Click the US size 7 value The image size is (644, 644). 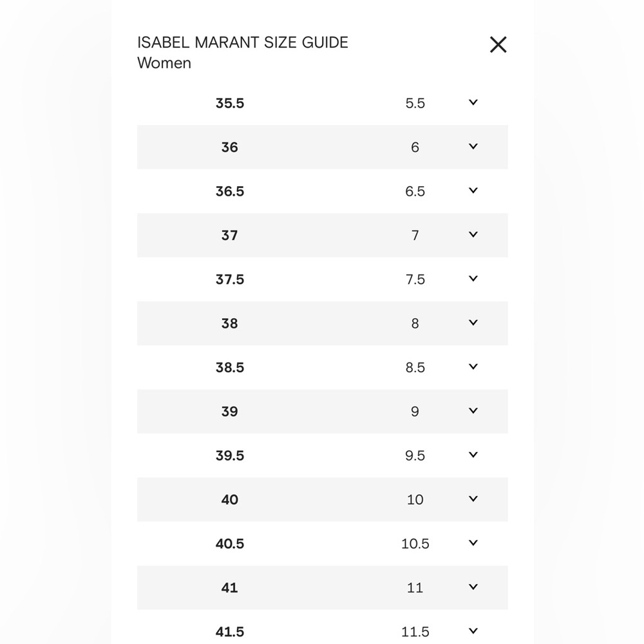click(x=415, y=235)
